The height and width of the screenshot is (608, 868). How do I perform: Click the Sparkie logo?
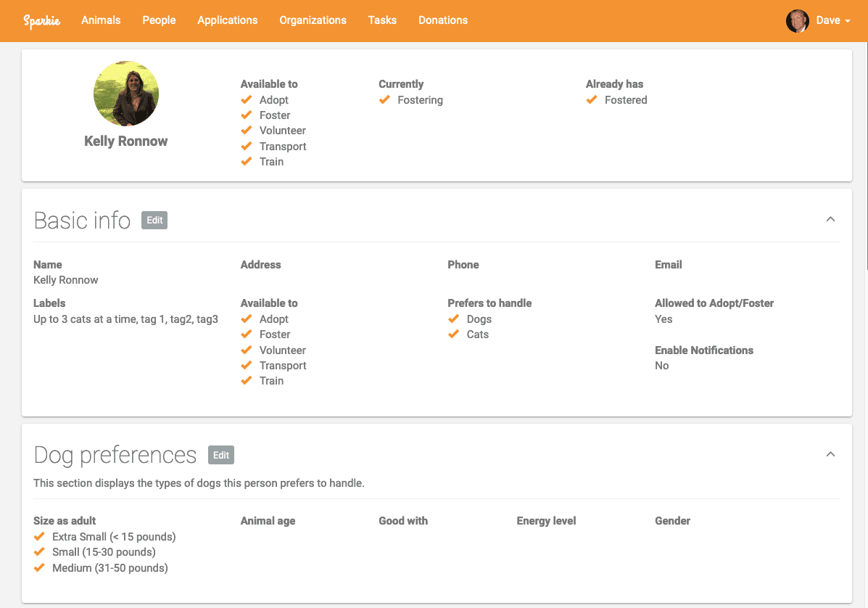pyautogui.click(x=42, y=21)
